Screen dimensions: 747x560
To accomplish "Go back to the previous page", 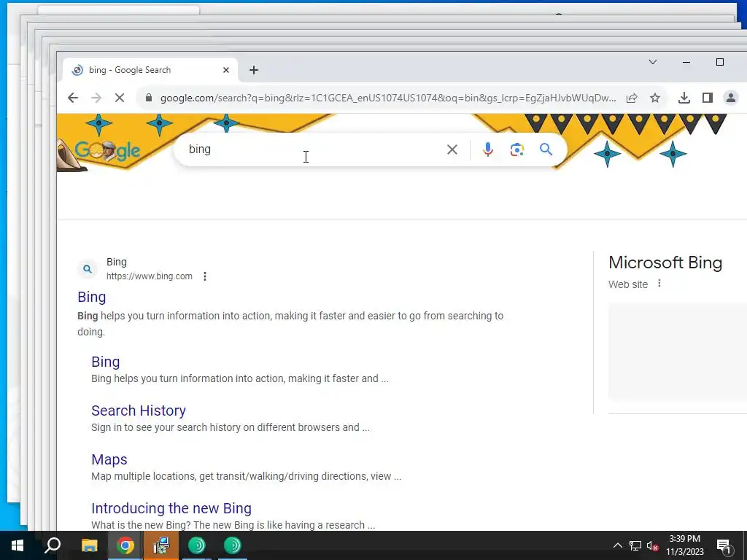I will (x=72, y=98).
